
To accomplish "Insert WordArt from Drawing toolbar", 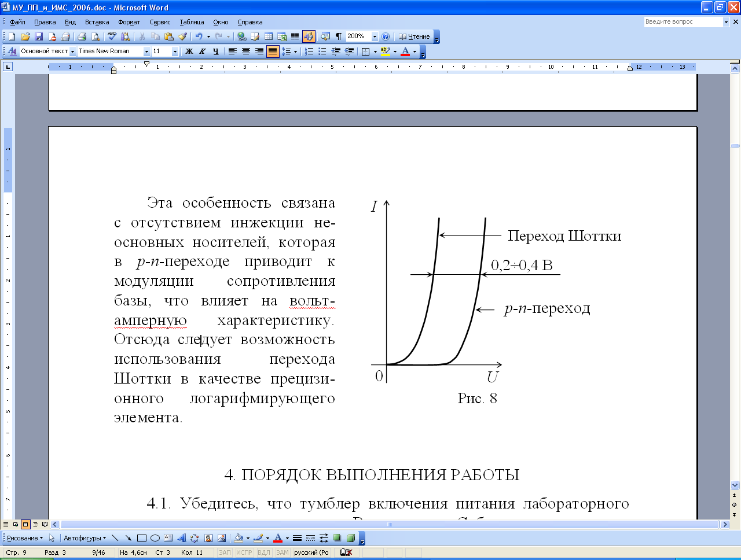I will [x=181, y=538].
